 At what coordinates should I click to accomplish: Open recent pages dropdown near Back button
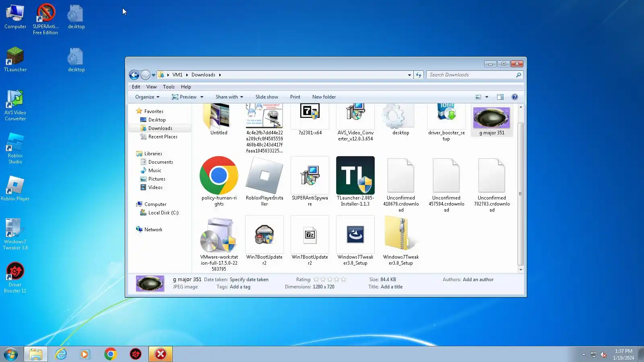tap(153, 75)
